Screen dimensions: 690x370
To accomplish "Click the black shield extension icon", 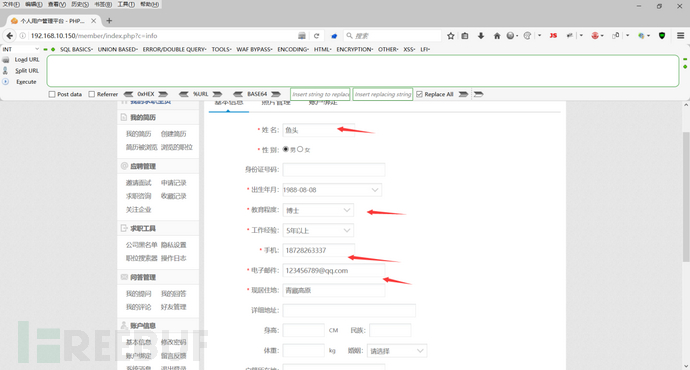I will 662,36.
